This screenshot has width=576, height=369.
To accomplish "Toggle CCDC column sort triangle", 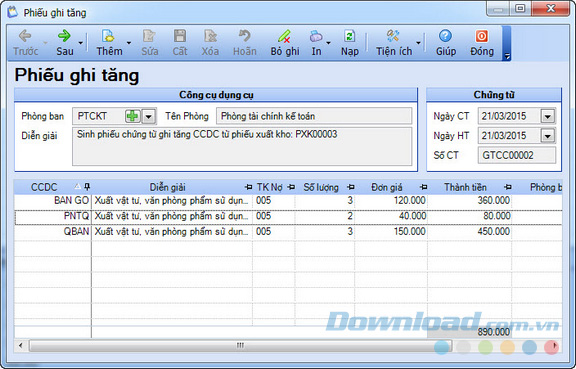I will pos(78,186).
